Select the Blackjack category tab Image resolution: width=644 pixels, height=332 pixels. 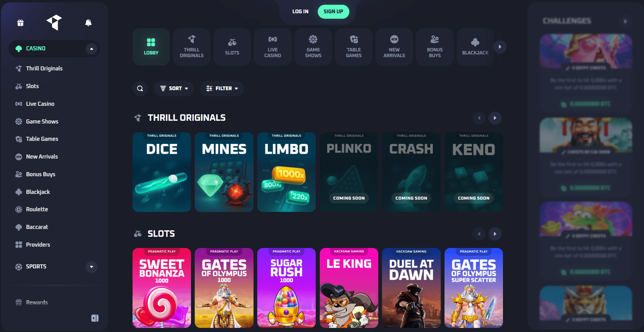475,47
